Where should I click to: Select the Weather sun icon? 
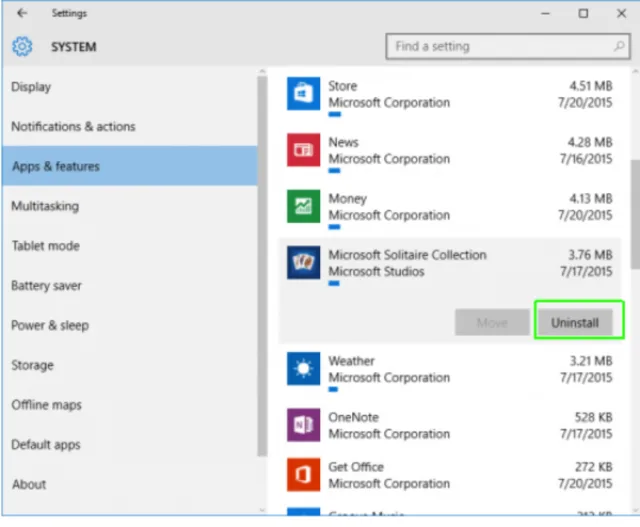click(303, 369)
